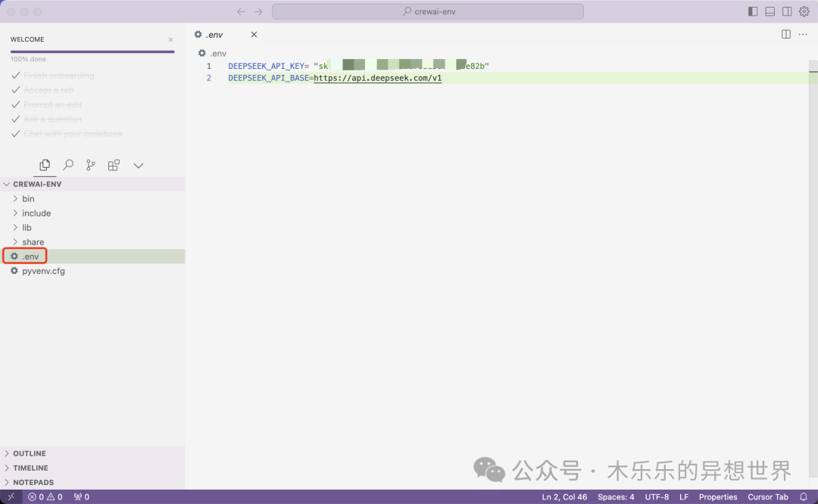Open the Explorer files view icon
This screenshot has height=504, width=818.
click(x=45, y=165)
